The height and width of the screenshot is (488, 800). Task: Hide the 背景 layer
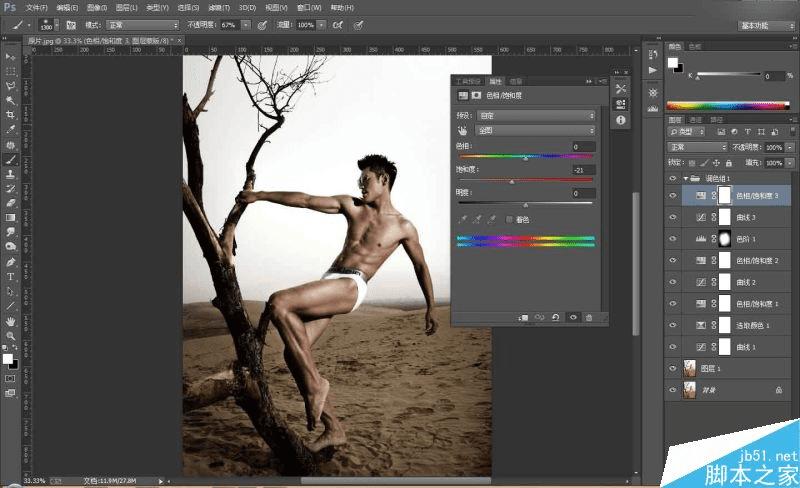[672, 390]
